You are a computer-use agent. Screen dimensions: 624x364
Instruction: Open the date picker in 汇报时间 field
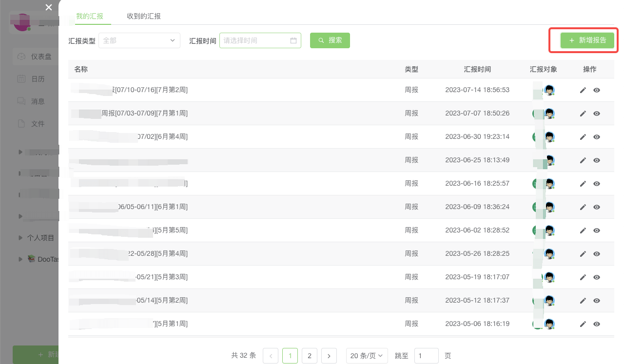[x=292, y=40]
